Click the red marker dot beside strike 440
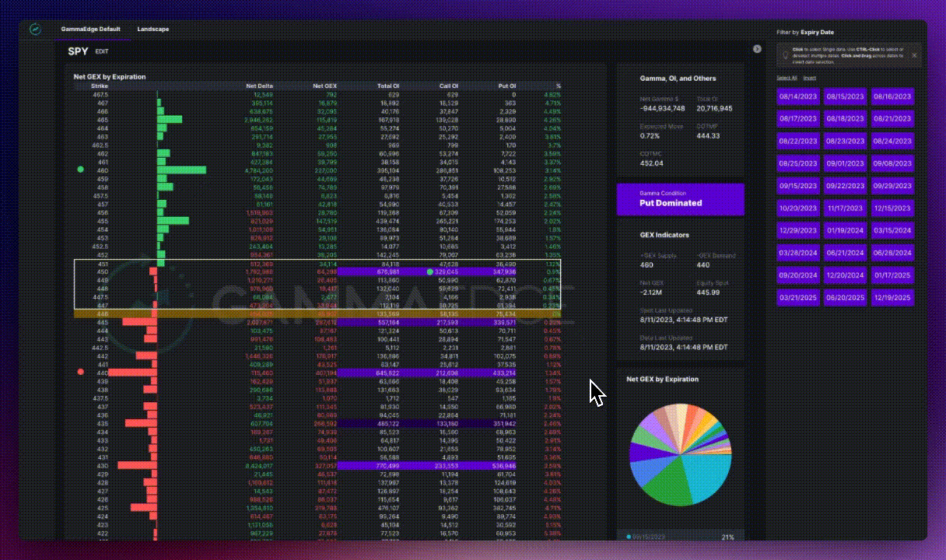 (x=81, y=373)
